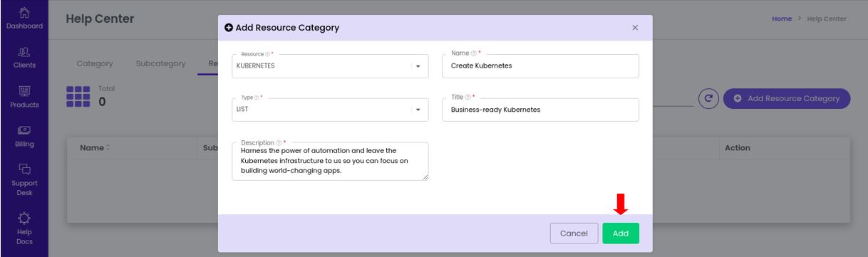
Task: Expand the Resource dropdown showing KUBERNETES
Action: click(x=418, y=66)
